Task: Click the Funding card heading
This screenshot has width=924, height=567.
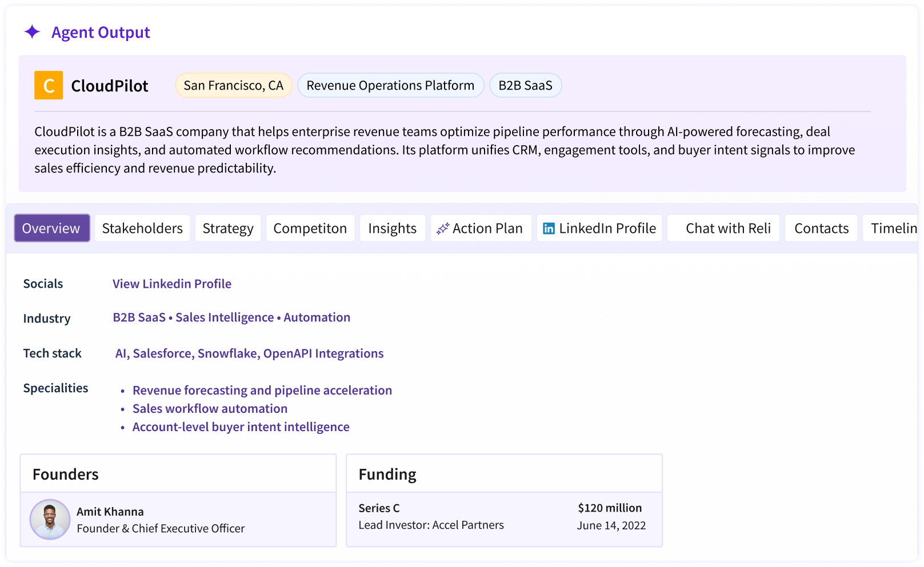Action: pos(387,474)
